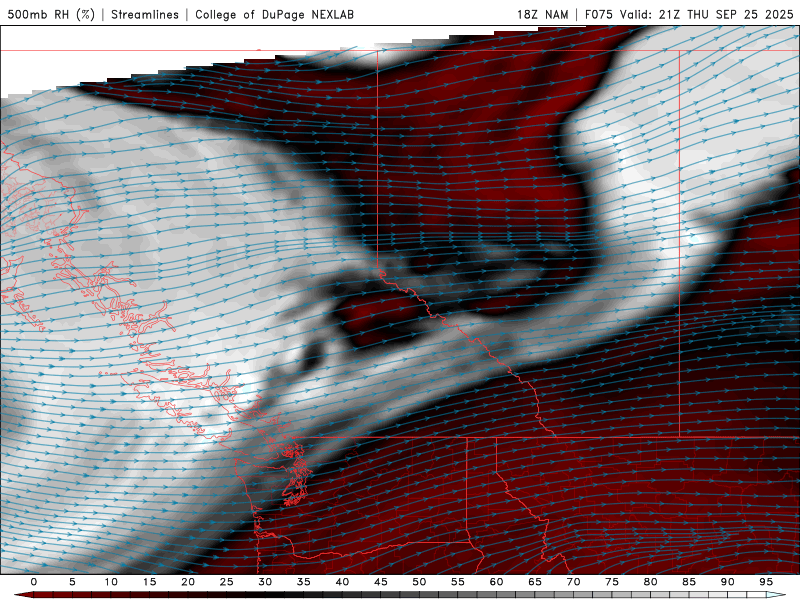This screenshot has width=800, height=600.
Task: Click 'College of DuPage NEXLAB' text
Action: 274,14
